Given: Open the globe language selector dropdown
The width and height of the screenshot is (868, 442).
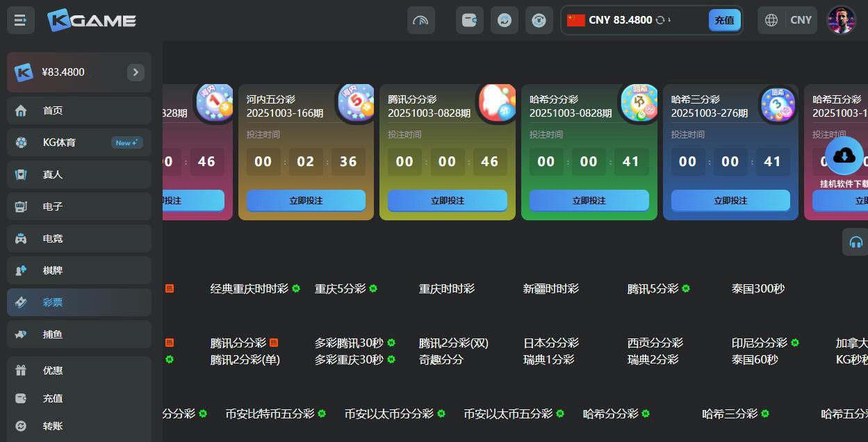Looking at the screenshot, I should [771, 20].
